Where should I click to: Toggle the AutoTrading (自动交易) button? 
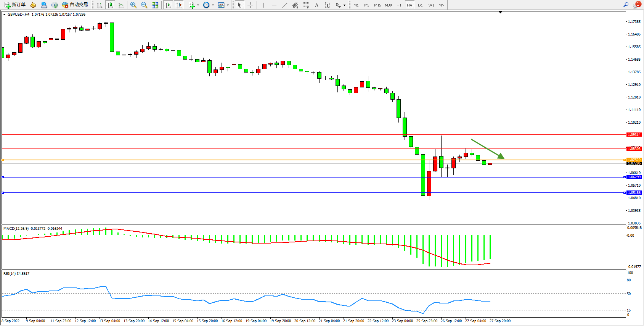coord(75,5)
